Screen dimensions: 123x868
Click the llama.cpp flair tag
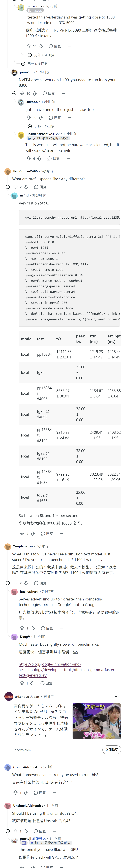pyautogui.click(x=35, y=11)
